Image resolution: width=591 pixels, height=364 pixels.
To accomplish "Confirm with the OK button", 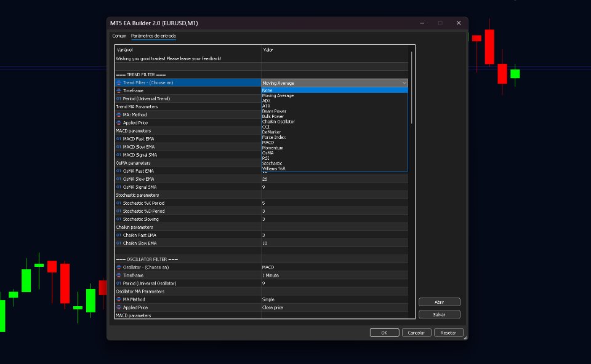I will [384, 333].
